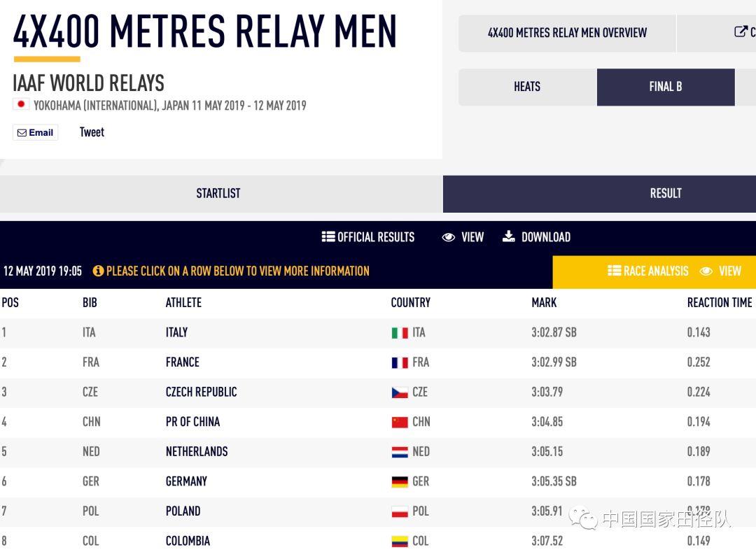Expand the France result row
This screenshot has height=552, width=756.
tap(378, 362)
